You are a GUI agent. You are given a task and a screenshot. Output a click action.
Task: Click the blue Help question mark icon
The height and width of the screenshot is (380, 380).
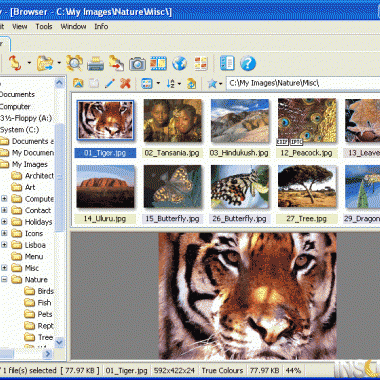pyautogui.click(x=248, y=63)
